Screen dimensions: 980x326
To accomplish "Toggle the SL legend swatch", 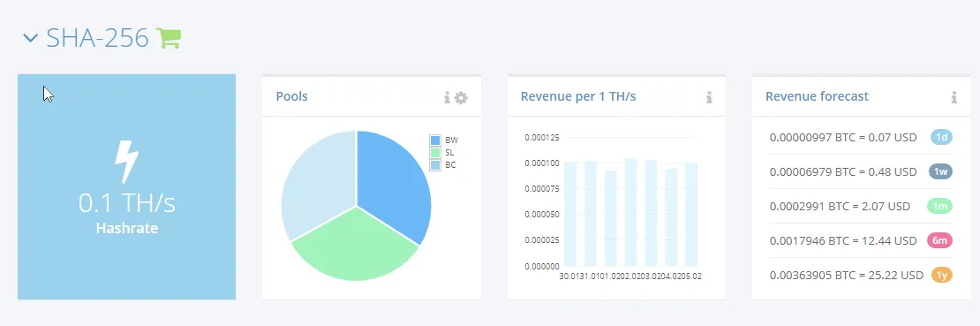I will click(435, 153).
